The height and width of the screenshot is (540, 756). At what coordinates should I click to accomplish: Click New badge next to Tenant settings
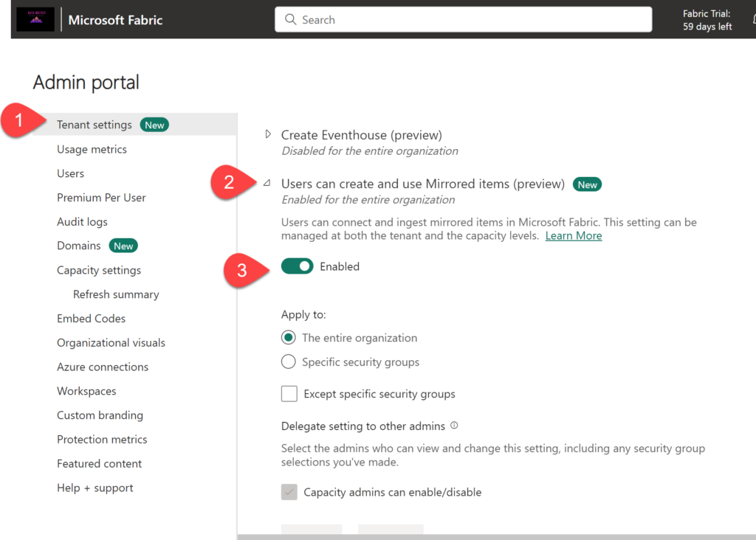[x=154, y=125]
